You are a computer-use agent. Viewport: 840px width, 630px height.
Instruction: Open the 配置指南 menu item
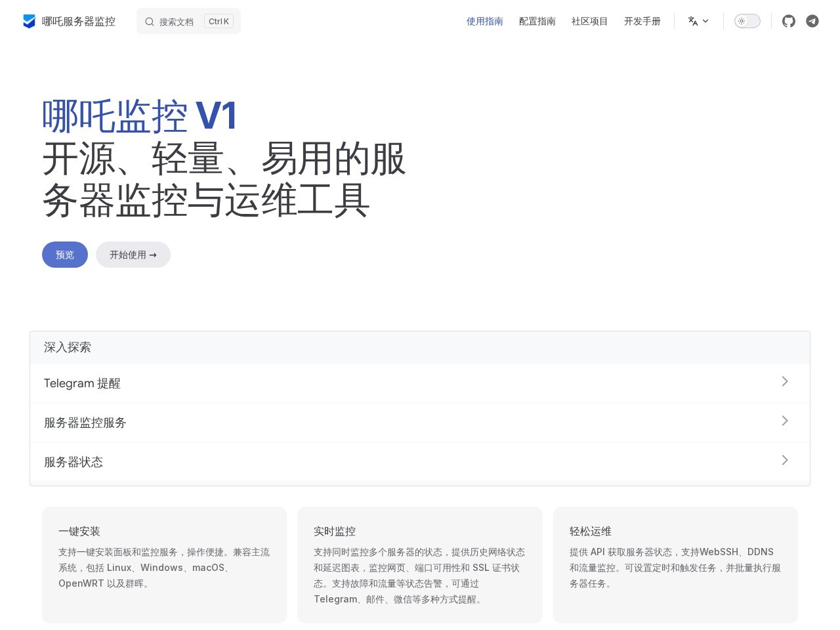point(537,21)
